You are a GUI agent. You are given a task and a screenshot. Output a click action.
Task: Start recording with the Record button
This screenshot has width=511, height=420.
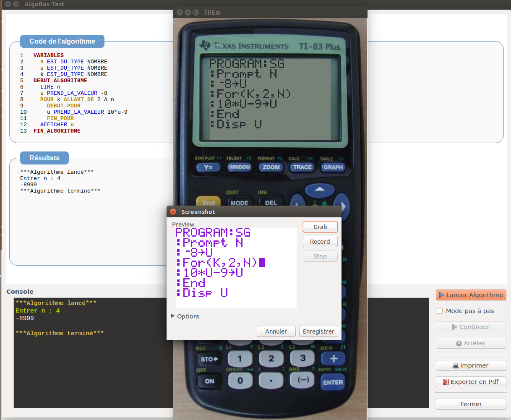click(x=320, y=242)
